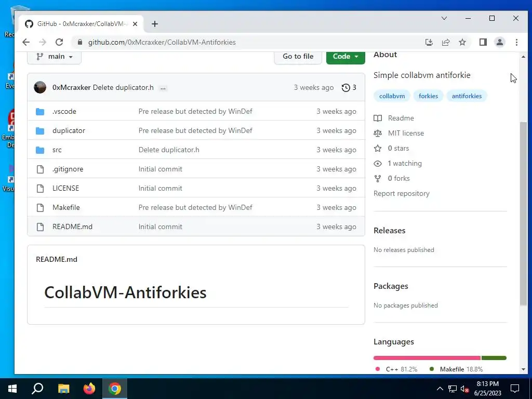The width and height of the screenshot is (532, 399).
Task: Expand commit message ellipsis
Action: click(x=163, y=88)
